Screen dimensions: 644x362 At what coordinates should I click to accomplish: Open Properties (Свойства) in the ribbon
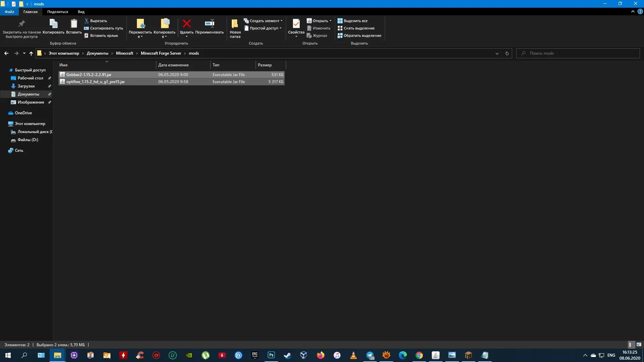coord(296,24)
